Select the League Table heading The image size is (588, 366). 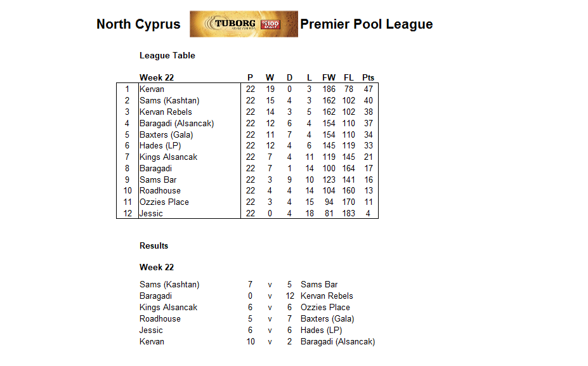(x=167, y=55)
